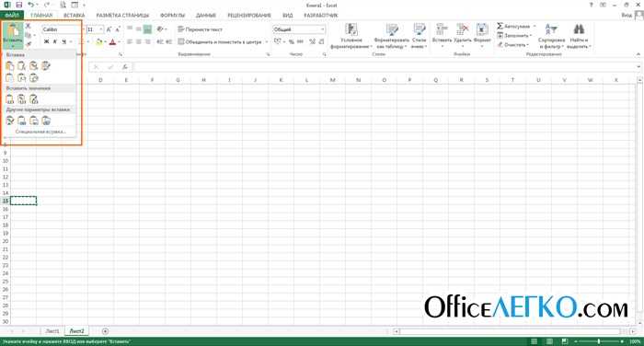Click 'Специальная вставка...' menu entry

40,132
